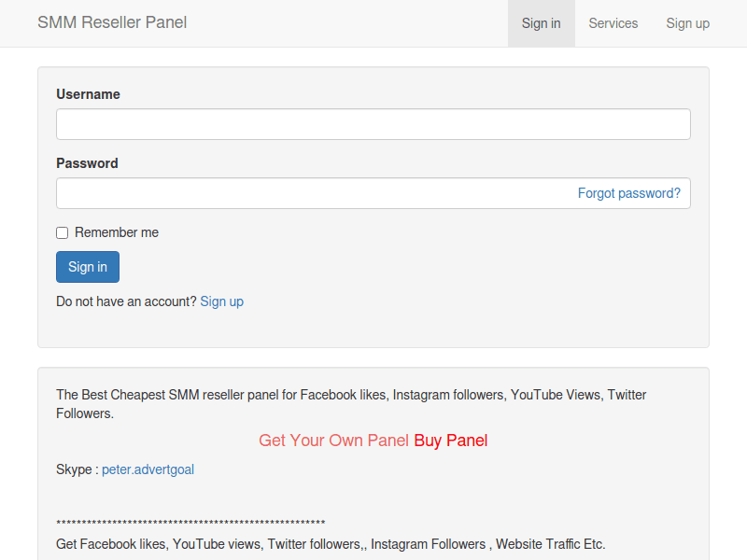Select the Sign up navigation item
The height and width of the screenshot is (560, 747).
(687, 23)
